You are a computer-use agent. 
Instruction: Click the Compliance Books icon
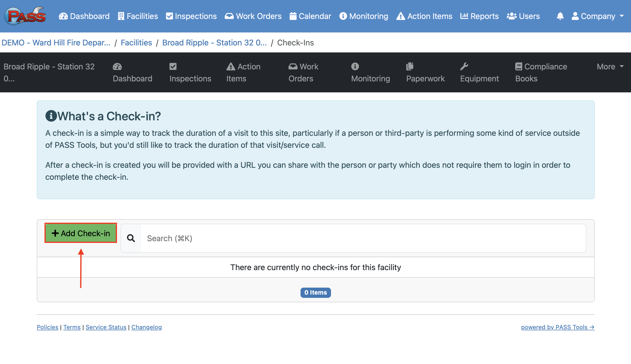click(518, 66)
